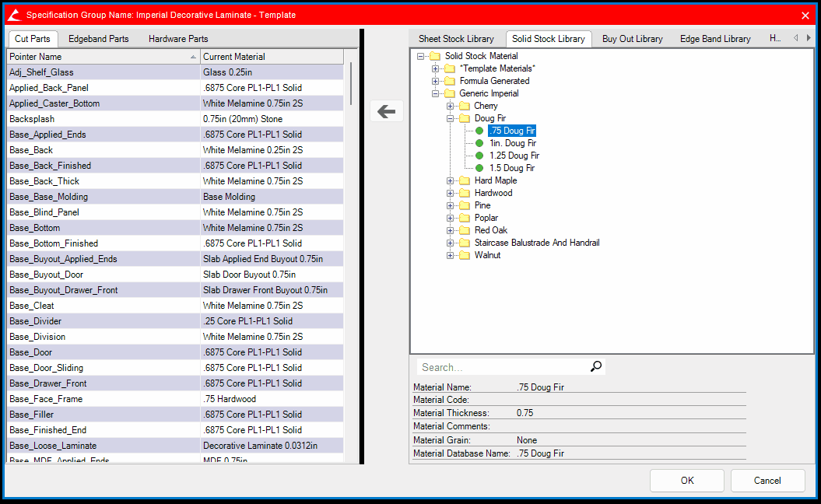The height and width of the screenshot is (504, 821).
Task: Click the green dot beside 1.25 Doug Fir
Action: tap(479, 156)
